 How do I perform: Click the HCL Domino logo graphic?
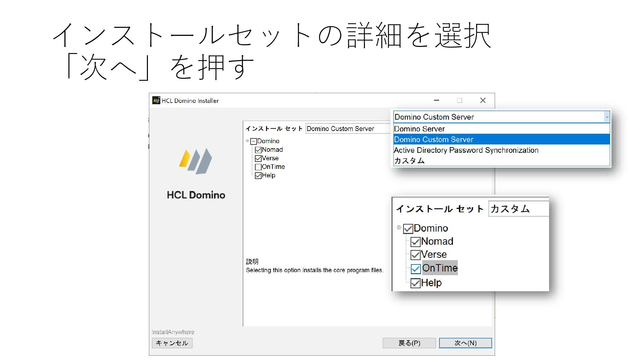click(x=196, y=161)
